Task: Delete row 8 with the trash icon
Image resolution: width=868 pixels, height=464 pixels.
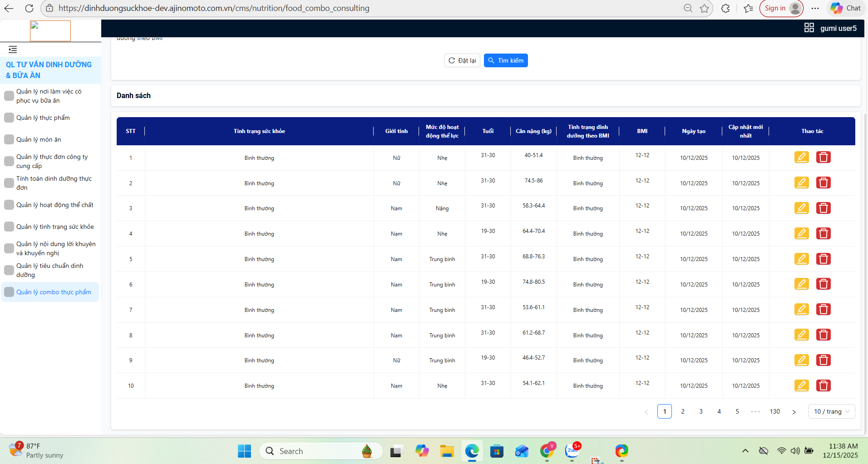Action: click(x=823, y=335)
